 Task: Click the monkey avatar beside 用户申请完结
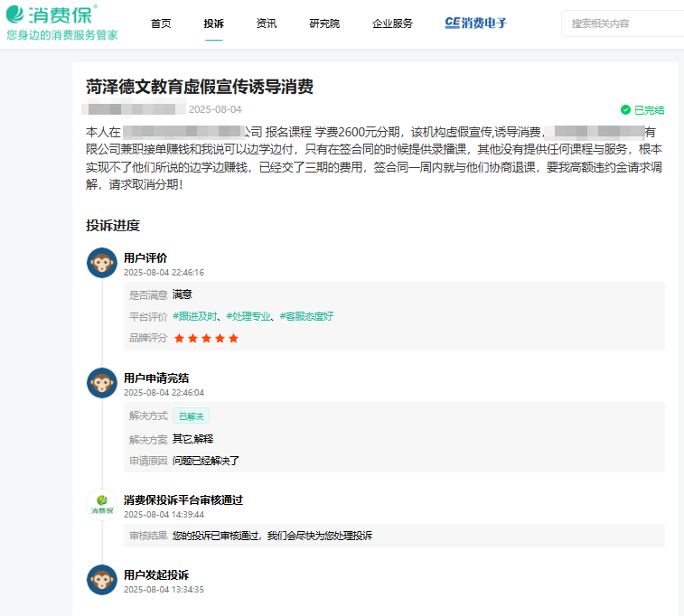[x=102, y=383]
